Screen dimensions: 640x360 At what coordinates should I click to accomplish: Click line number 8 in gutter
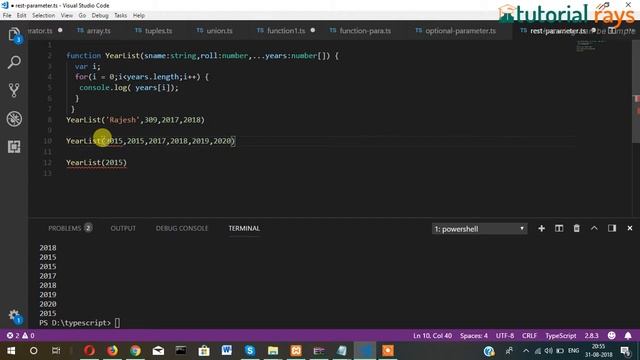[49, 120]
